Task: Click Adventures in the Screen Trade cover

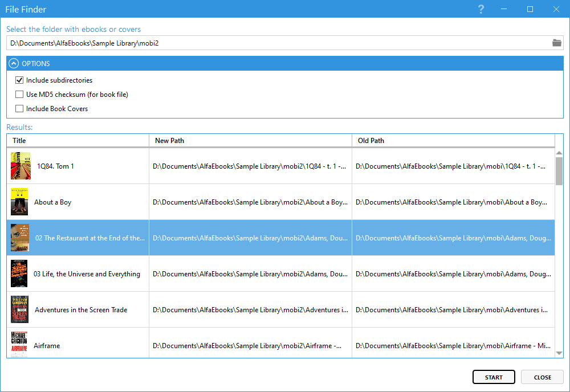Action: coord(19,309)
